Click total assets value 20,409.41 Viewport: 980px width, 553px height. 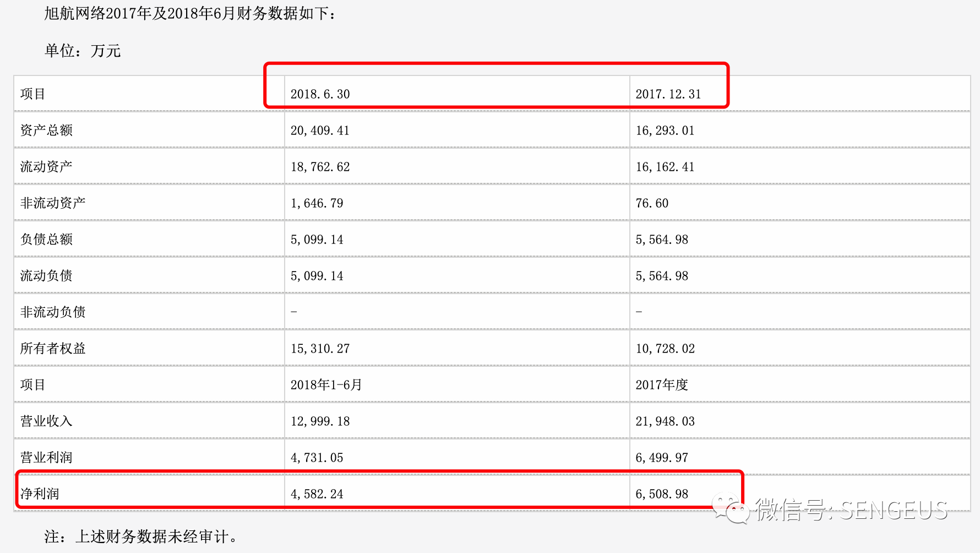(320, 131)
